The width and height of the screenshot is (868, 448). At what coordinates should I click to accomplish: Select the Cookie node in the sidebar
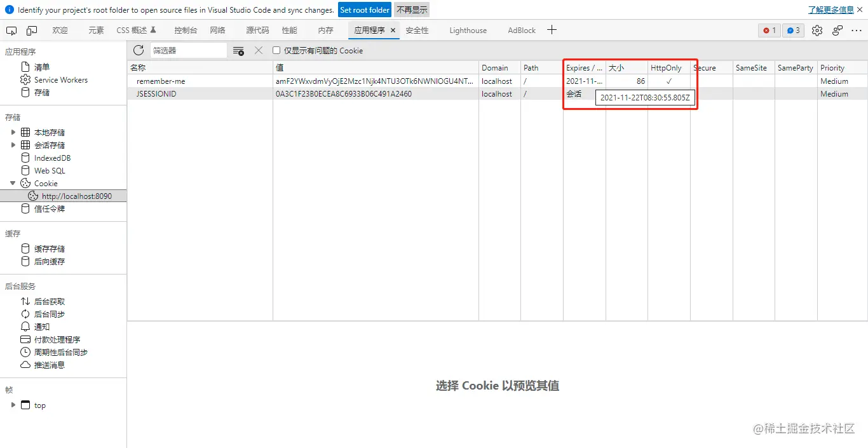pos(46,183)
